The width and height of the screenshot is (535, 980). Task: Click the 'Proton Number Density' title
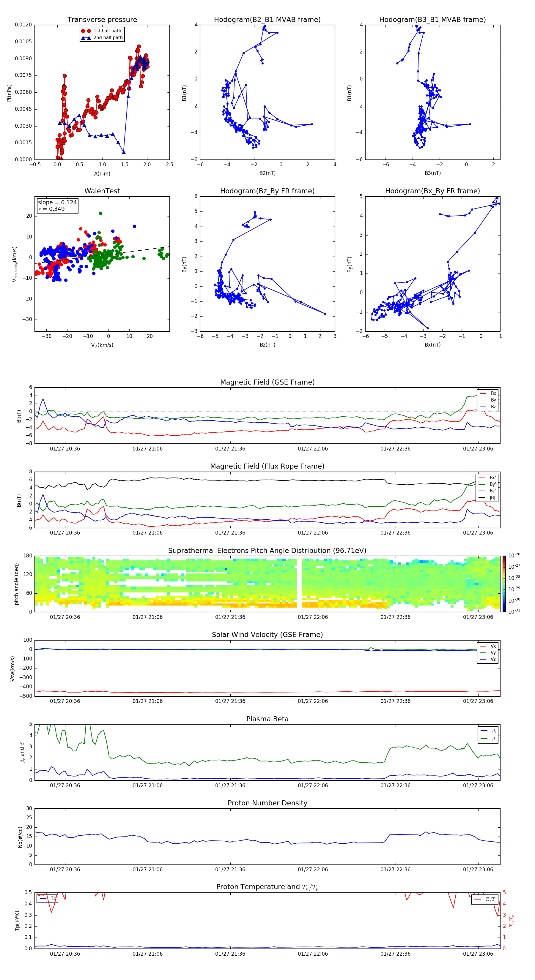pyautogui.click(x=267, y=803)
